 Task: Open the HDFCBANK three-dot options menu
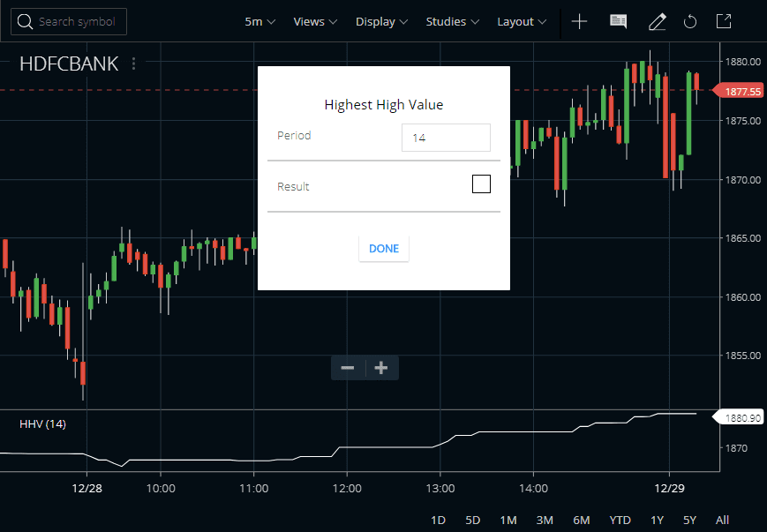point(132,64)
